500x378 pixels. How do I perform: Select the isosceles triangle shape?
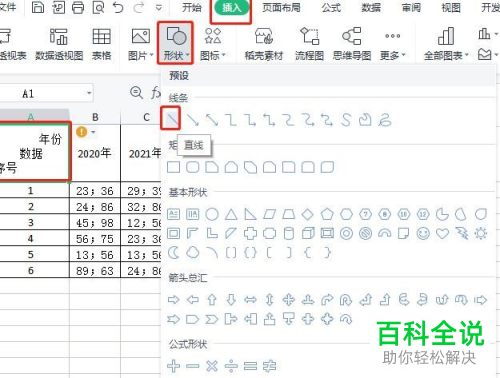pos(231,214)
